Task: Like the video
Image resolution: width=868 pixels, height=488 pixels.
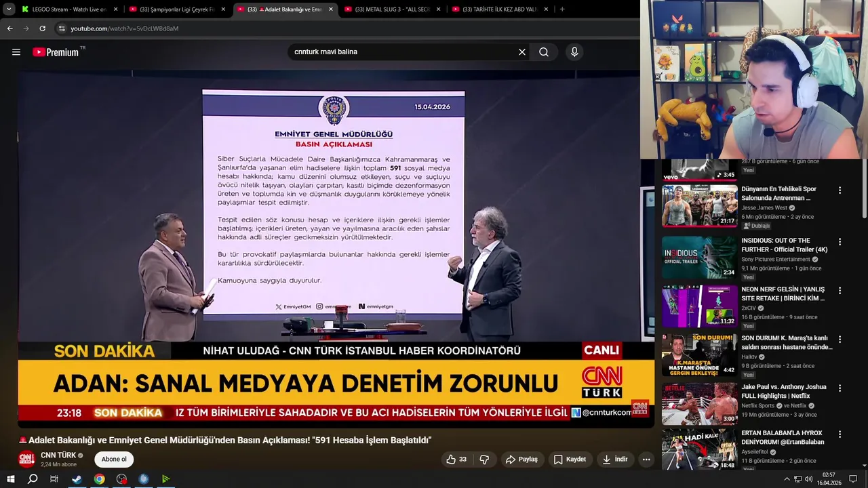Action: coord(456,460)
